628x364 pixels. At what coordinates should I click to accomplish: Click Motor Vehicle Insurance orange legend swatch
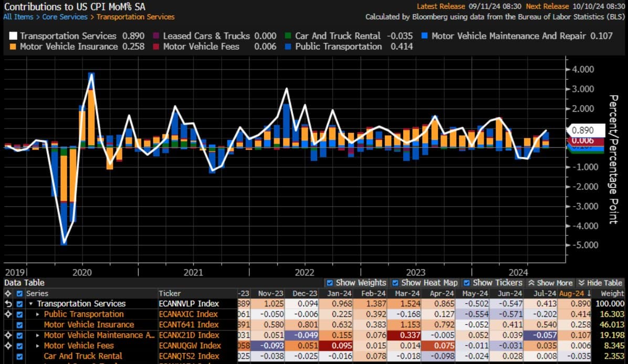coord(13,47)
